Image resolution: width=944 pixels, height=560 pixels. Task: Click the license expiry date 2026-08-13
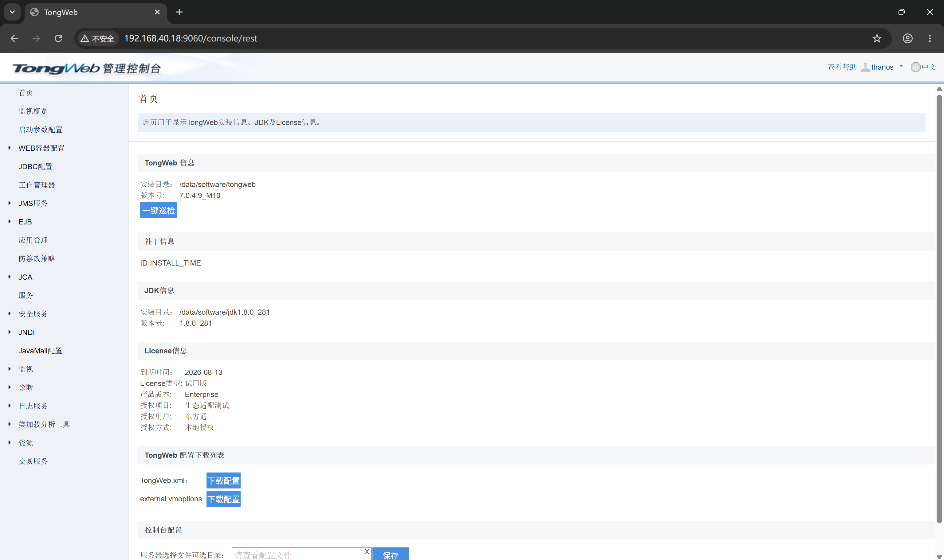click(203, 372)
